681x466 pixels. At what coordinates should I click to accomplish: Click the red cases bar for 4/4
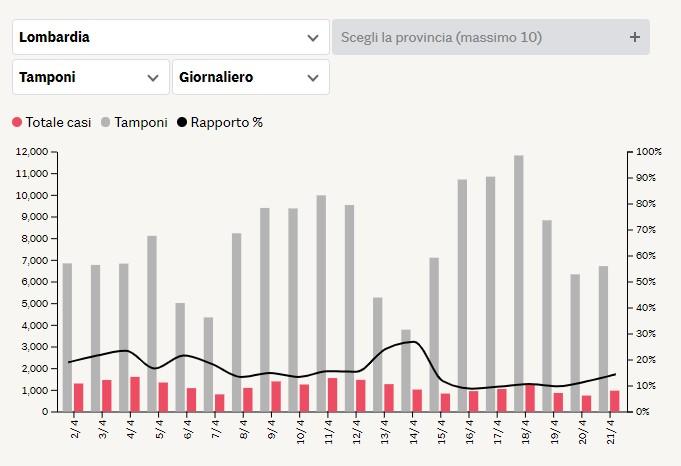[x=135, y=394]
